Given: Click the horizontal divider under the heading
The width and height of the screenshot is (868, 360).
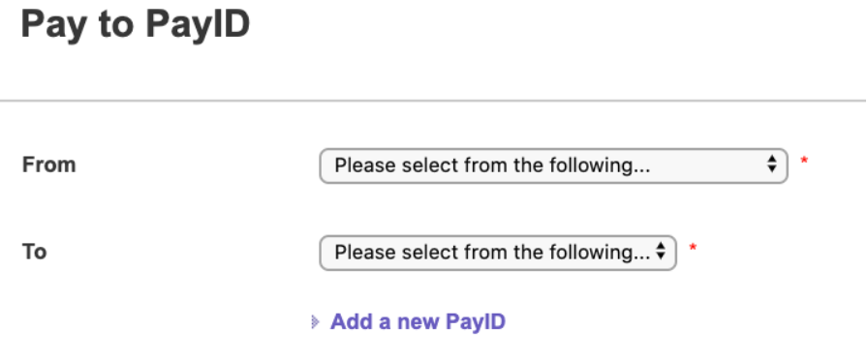Looking at the screenshot, I should tap(433, 101).
